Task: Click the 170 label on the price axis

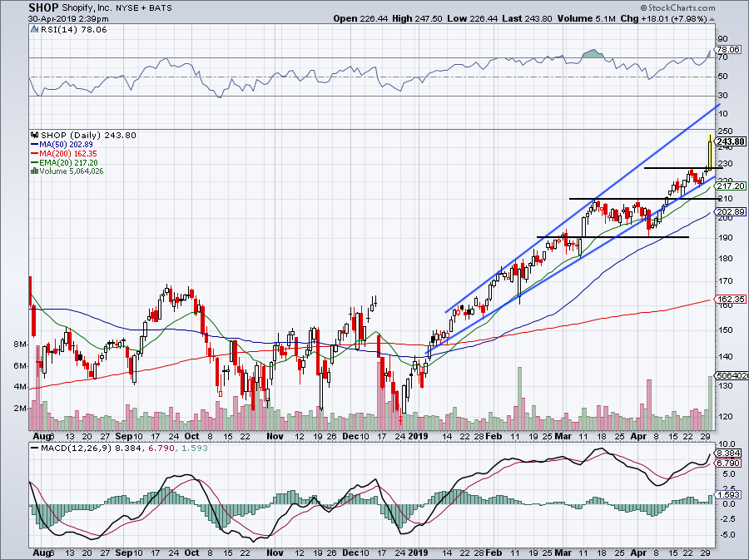Action: (725, 281)
